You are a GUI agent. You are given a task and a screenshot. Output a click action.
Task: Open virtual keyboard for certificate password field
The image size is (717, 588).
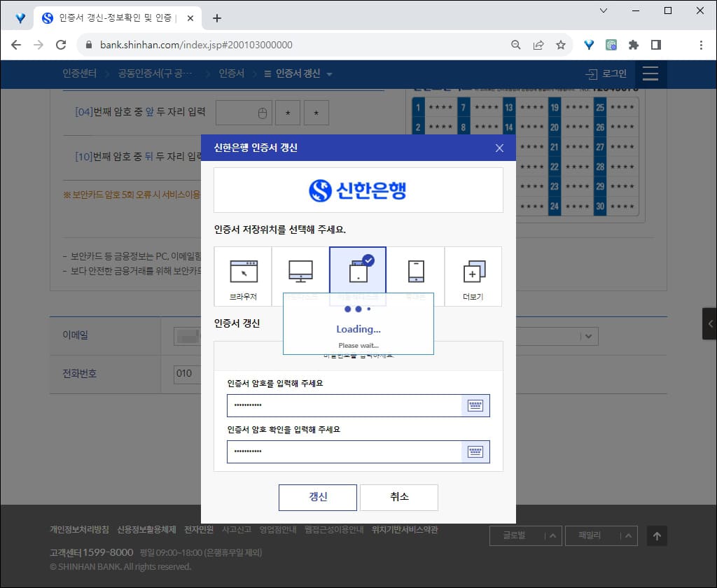click(x=475, y=405)
